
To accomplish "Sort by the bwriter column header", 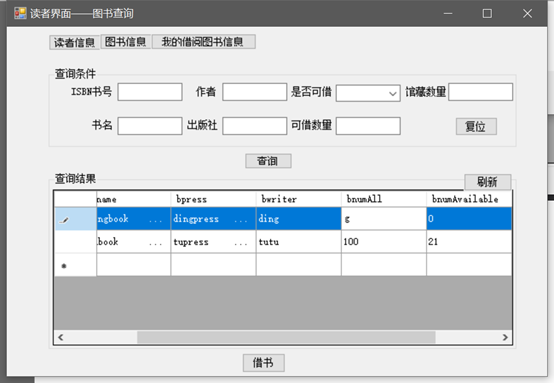I will pos(299,199).
